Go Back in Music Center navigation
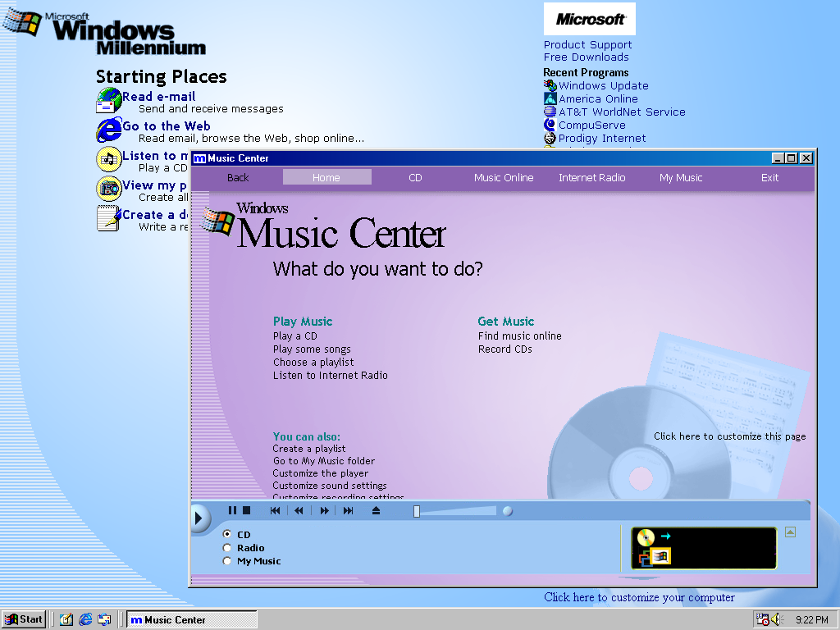Viewport: 840px width, 630px height. point(238,178)
